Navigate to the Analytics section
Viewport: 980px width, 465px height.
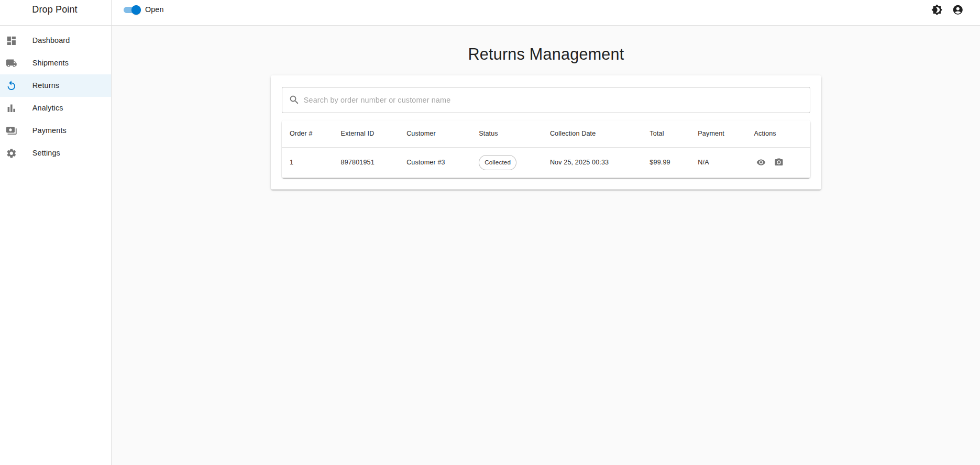click(x=48, y=108)
